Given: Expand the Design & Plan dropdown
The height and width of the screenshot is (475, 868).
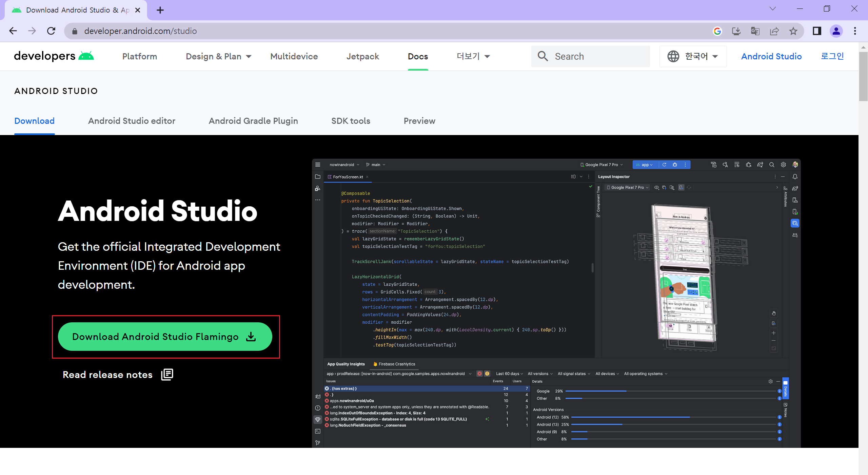Looking at the screenshot, I should point(219,56).
